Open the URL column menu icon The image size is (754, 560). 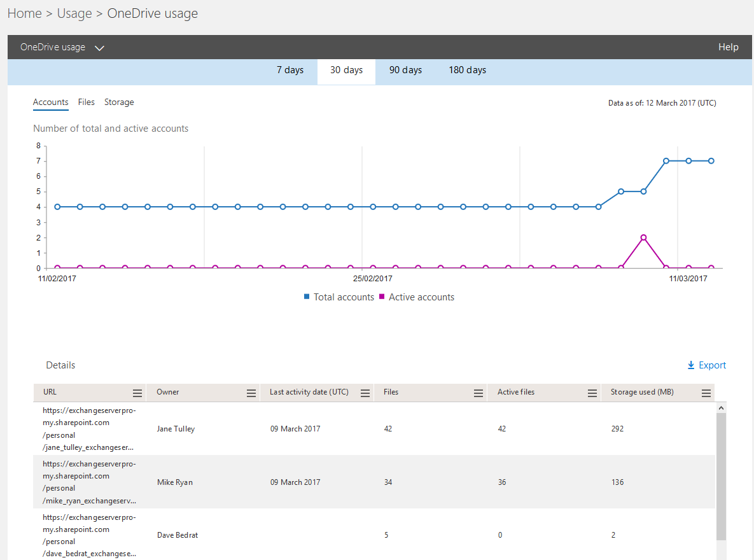137,393
